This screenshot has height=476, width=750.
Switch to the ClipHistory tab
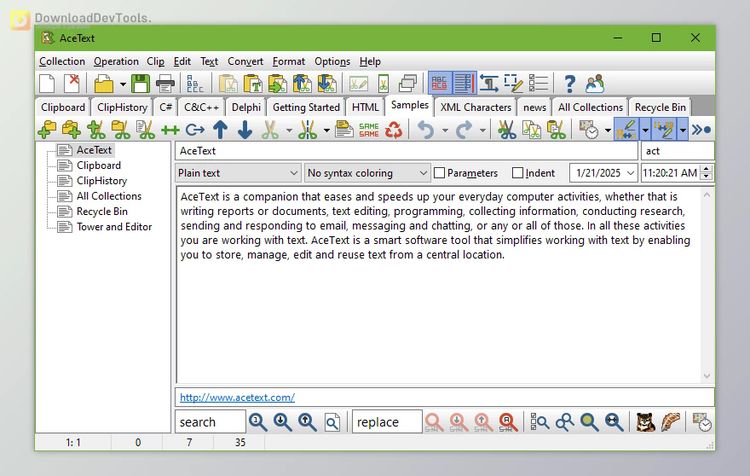[x=122, y=107]
